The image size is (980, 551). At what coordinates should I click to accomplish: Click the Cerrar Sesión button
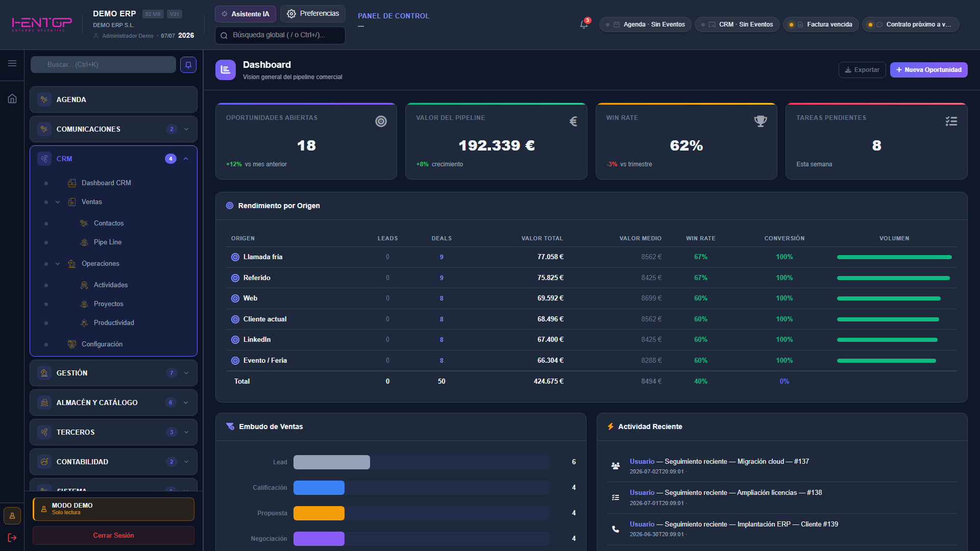point(113,535)
